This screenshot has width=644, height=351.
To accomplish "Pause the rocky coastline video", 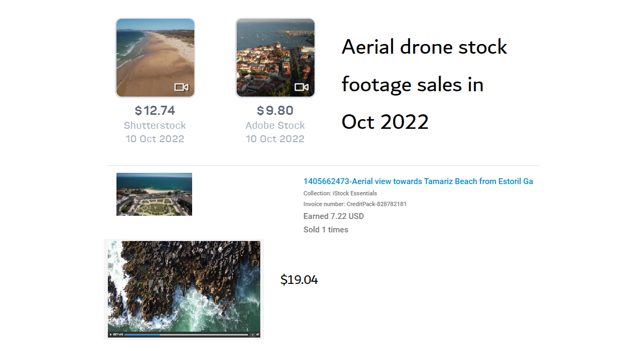I will [111, 334].
